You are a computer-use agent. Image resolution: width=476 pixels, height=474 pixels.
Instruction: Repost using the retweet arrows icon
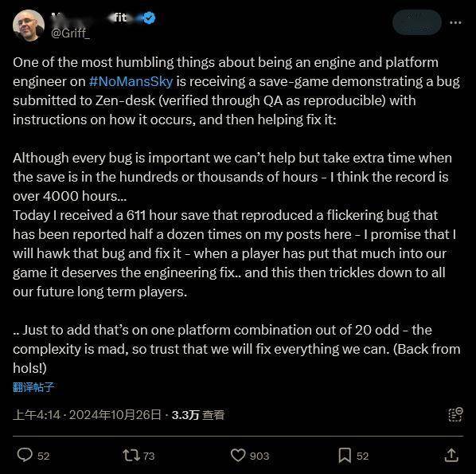coord(131,456)
